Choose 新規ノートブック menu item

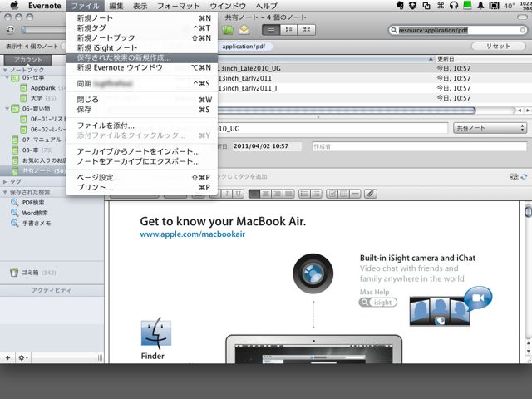[x=142, y=37]
